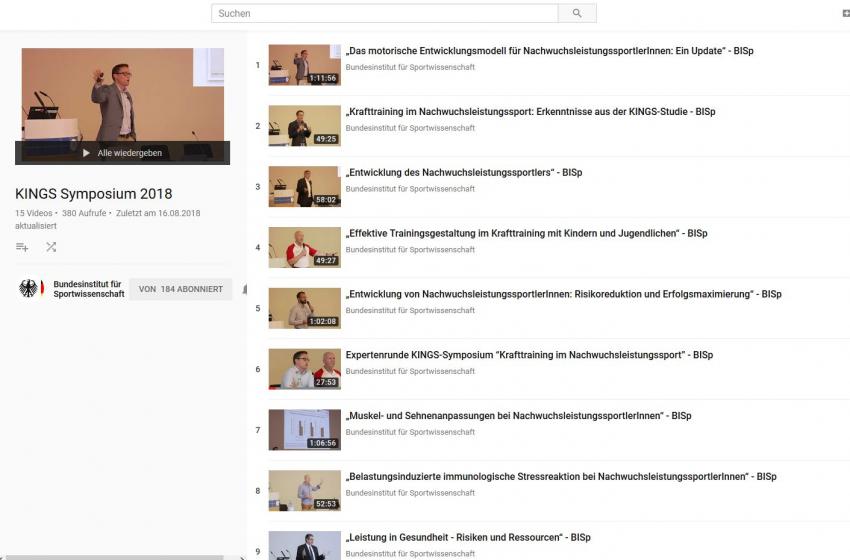Open thumbnail of video 1 with duration 1:11:56
Screen dimensions: 850x560
304,65
